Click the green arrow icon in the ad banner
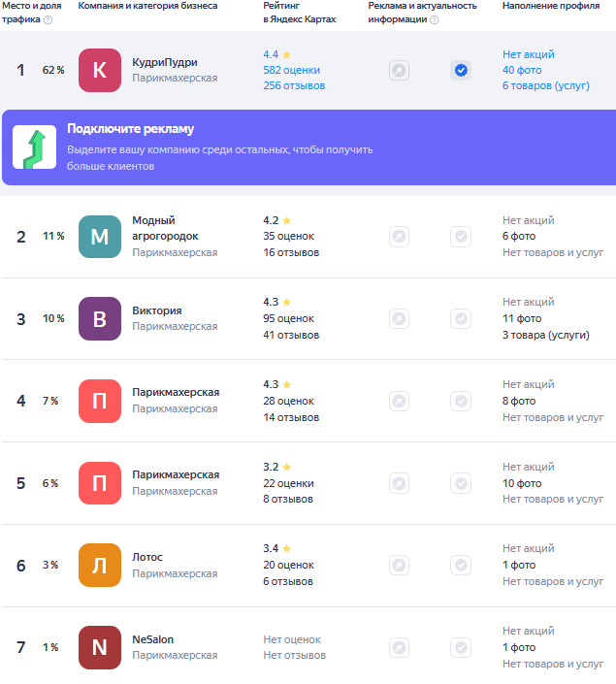 [x=35, y=147]
